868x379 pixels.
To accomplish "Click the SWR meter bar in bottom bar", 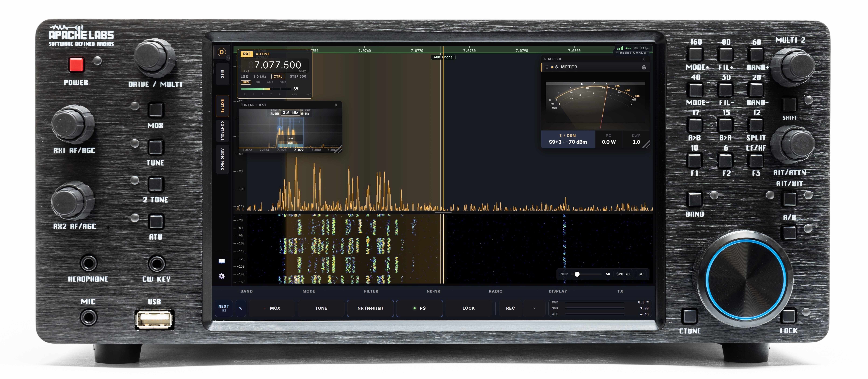I will point(595,308).
